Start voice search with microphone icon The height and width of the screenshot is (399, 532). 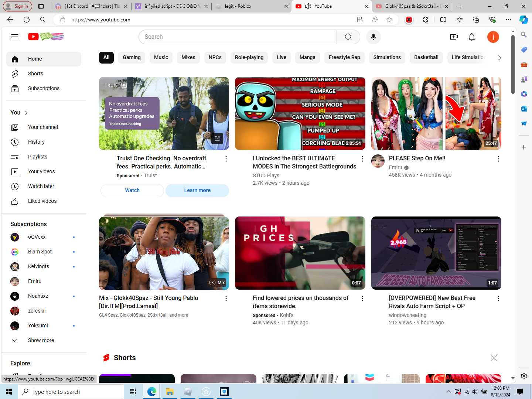[374, 37]
